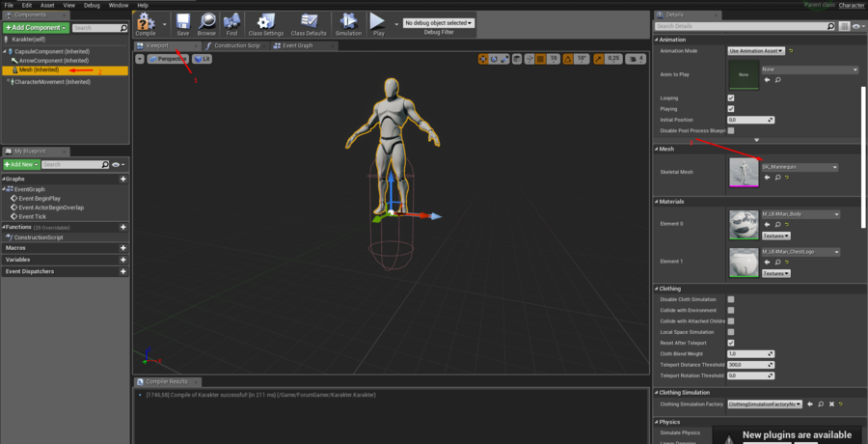Screen dimensions: 868x444
Task: Open Event BeginPlay in My Blueprint
Action: (x=40, y=199)
